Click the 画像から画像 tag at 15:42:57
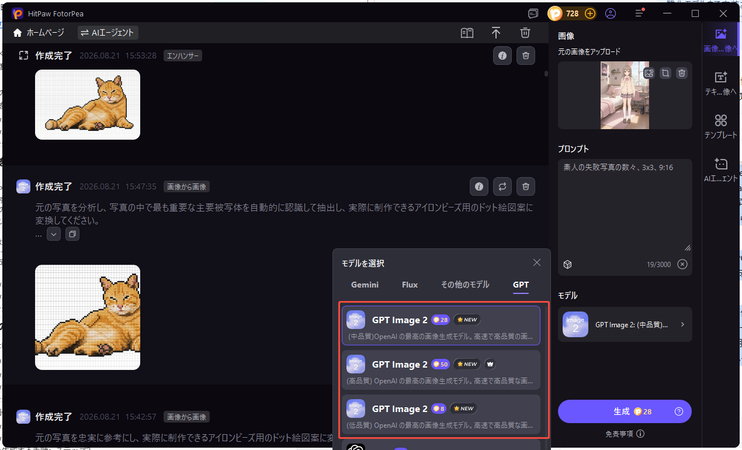The height and width of the screenshot is (450, 742). pyautogui.click(x=187, y=417)
